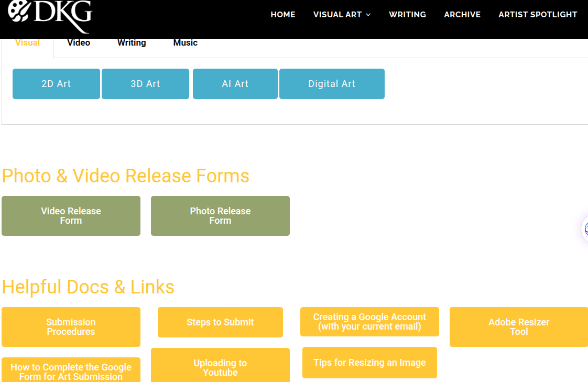Select the 2D Art button
The image size is (588, 382).
56,84
